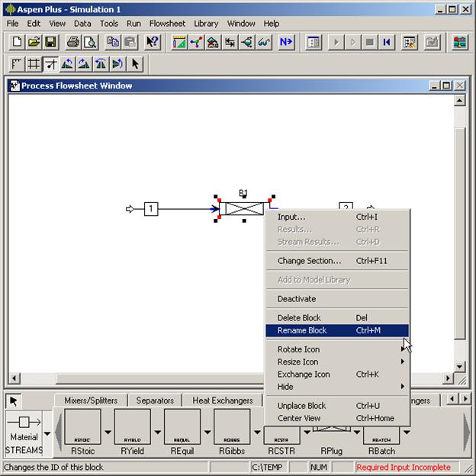This screenshot has width=476, height=476.
Task: Select the RStoic reactor model icon
Action: [82, 428]
